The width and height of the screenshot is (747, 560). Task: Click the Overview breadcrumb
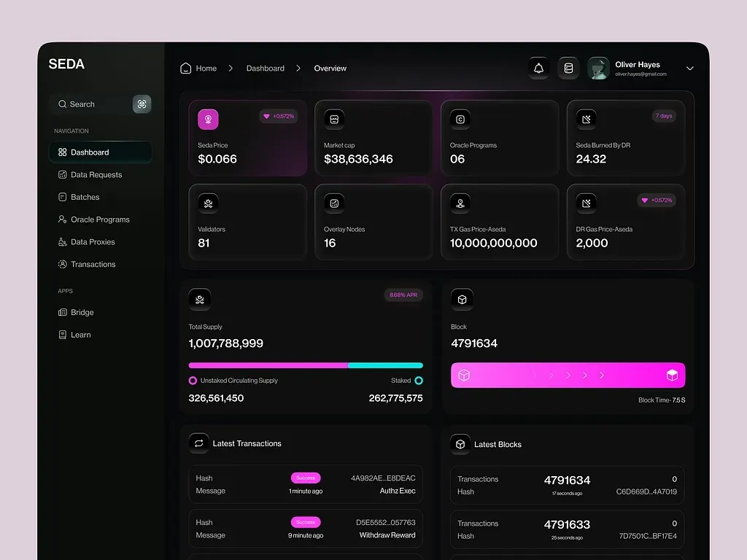(330, 68)
